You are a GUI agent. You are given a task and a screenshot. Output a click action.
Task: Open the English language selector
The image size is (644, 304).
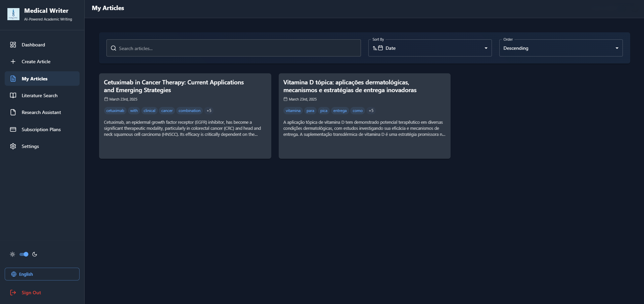coord(42,274)
